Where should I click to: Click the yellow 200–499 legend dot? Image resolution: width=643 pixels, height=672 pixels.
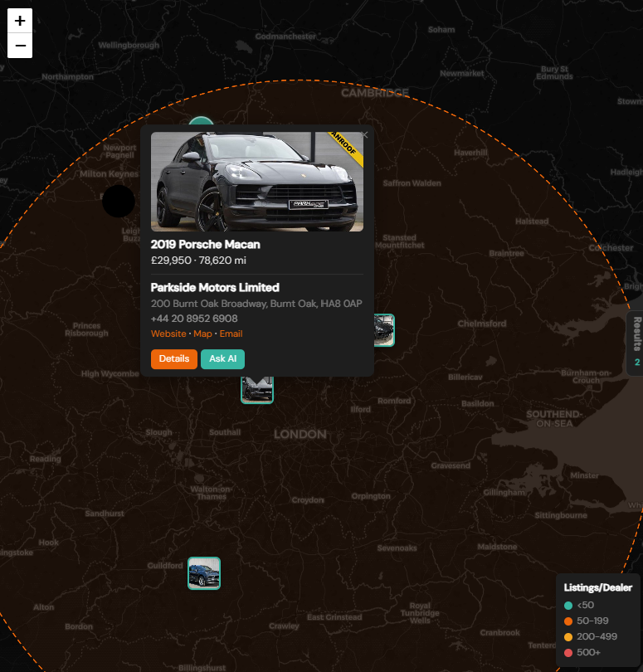568,637
